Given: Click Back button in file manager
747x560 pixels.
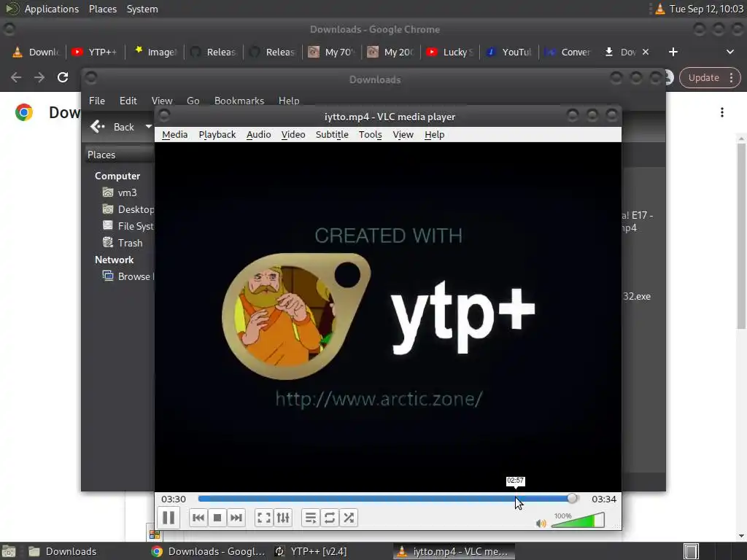Looking at the screenshot, I should [x=113, y=127].
